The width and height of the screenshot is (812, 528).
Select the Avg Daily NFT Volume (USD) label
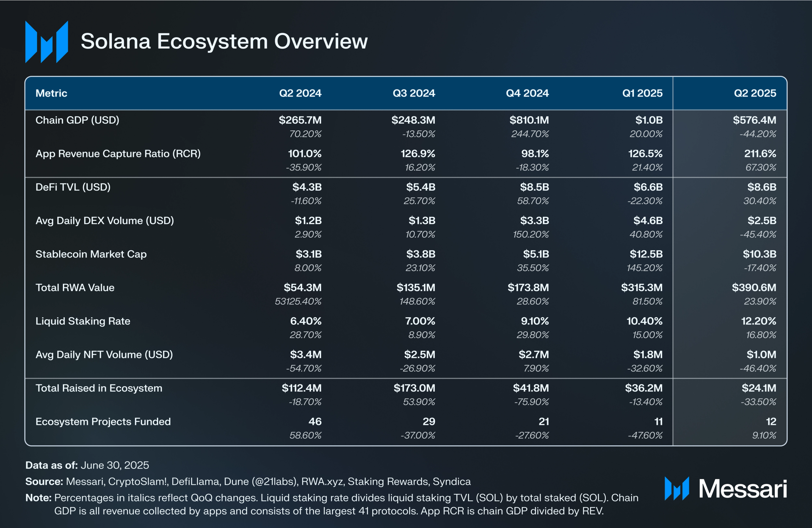104,355
